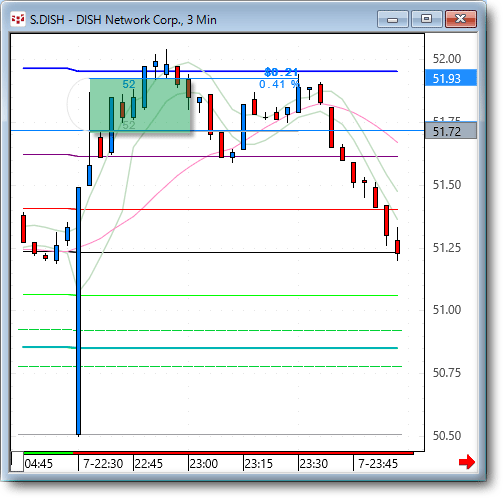504x499 pixels.
Task: Click the 23:00 time axis label
Action: point(204,463)
